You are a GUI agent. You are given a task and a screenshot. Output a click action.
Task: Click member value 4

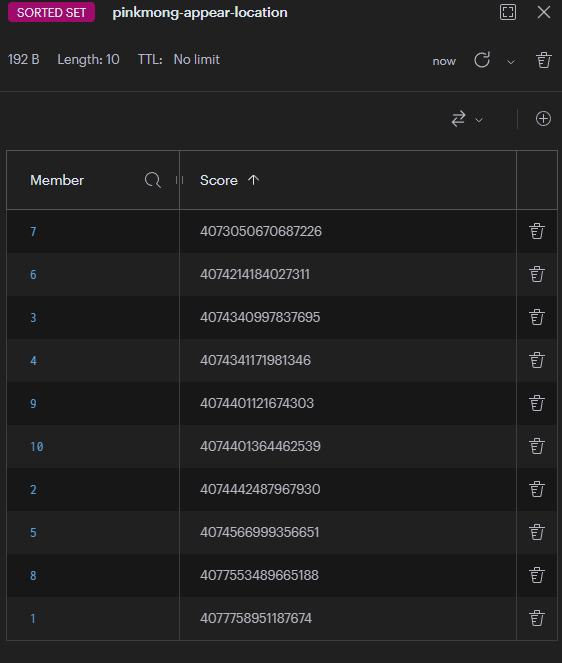[x=33, y=361]
